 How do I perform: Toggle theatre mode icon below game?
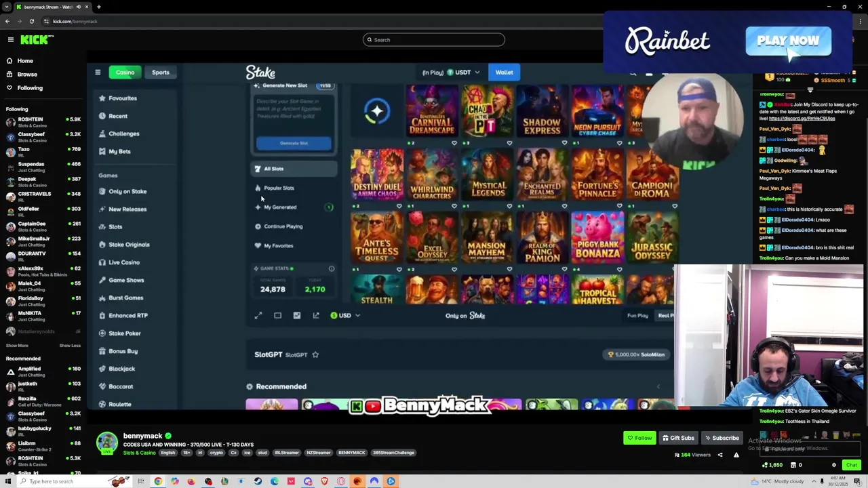[x=277, y=316]
